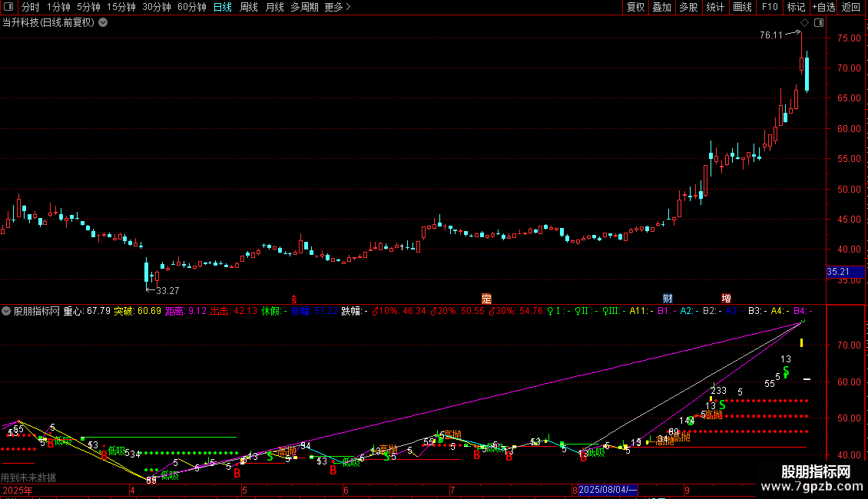Add stock via +自选

click(x=823, y=7)
